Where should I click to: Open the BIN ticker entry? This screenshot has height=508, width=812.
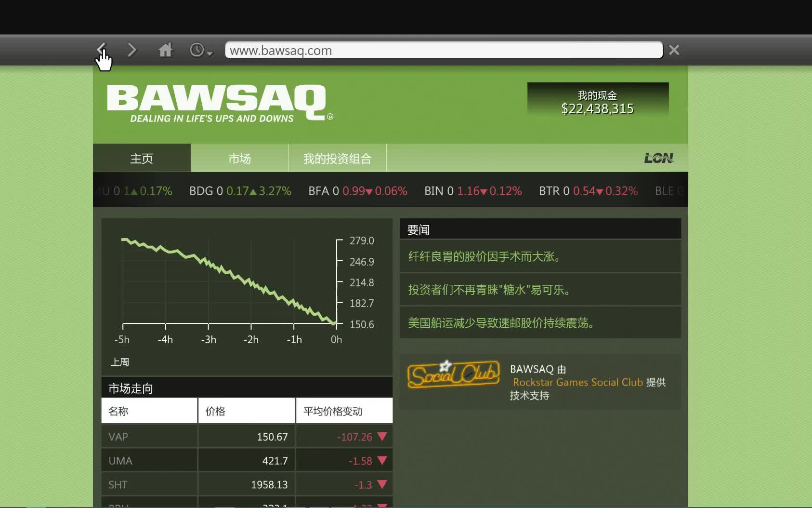(x=472, y=191)
